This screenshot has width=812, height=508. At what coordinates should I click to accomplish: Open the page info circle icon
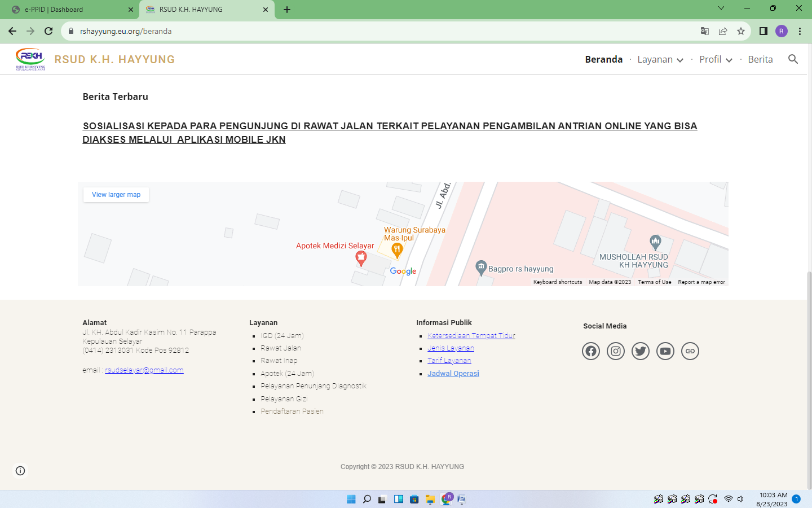[20, 471]
